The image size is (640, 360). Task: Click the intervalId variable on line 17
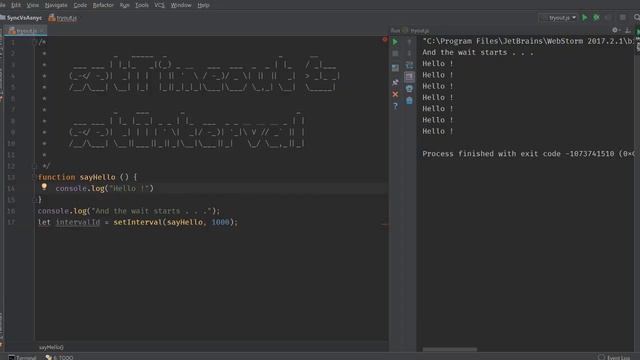click(x=78, y=222)
